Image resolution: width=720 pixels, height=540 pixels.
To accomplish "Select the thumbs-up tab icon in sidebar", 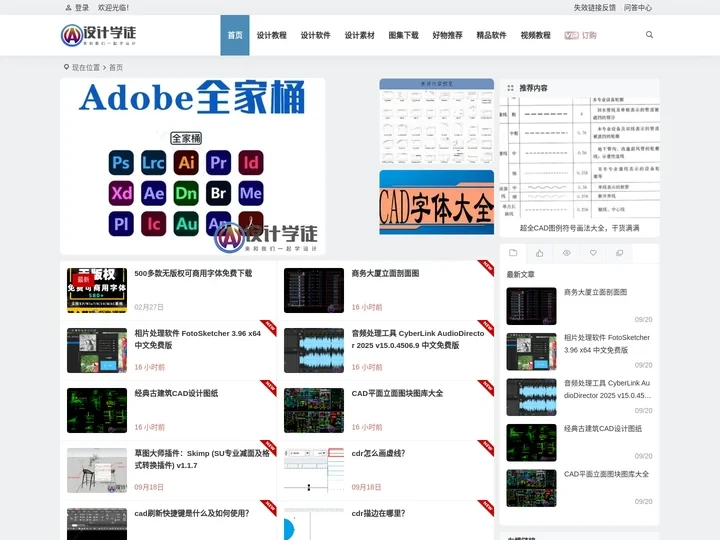I will (540, 253).
